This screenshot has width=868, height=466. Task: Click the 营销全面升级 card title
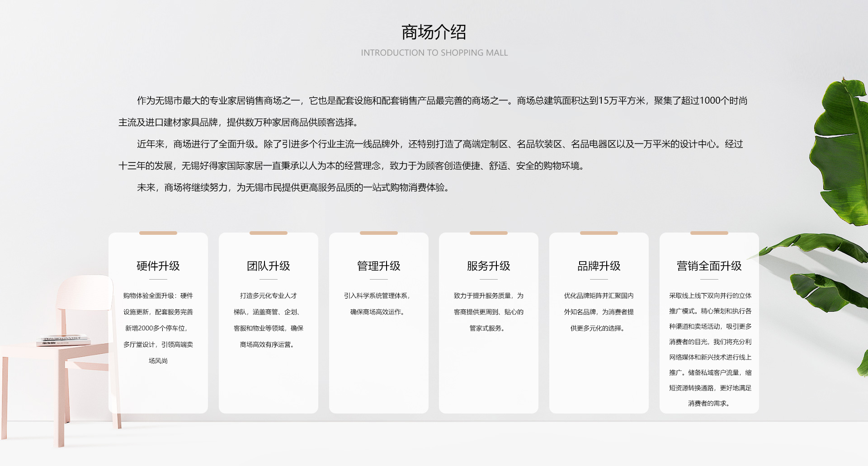[709, 266]
